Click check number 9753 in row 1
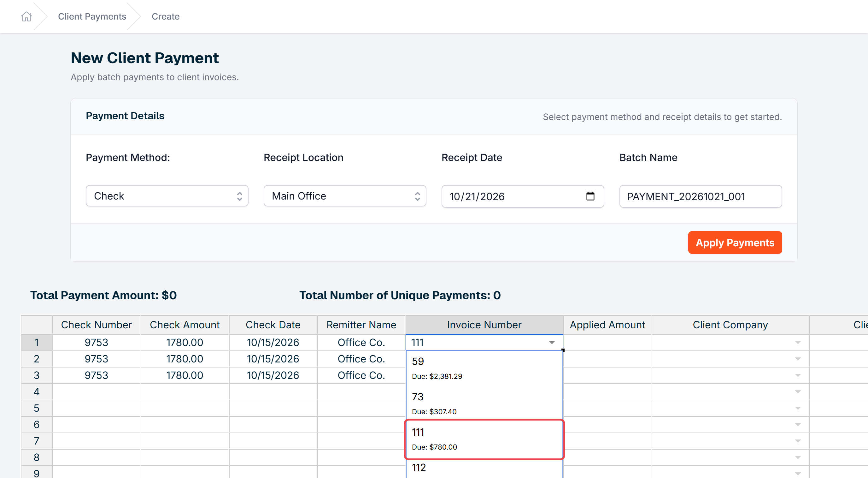The image size is (868, 478). tap(97, 342)
